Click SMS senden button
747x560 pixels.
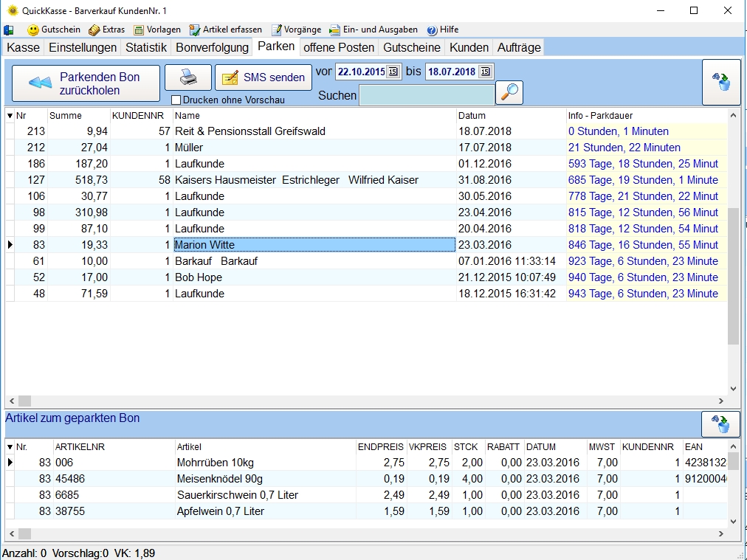coord(264,77)
